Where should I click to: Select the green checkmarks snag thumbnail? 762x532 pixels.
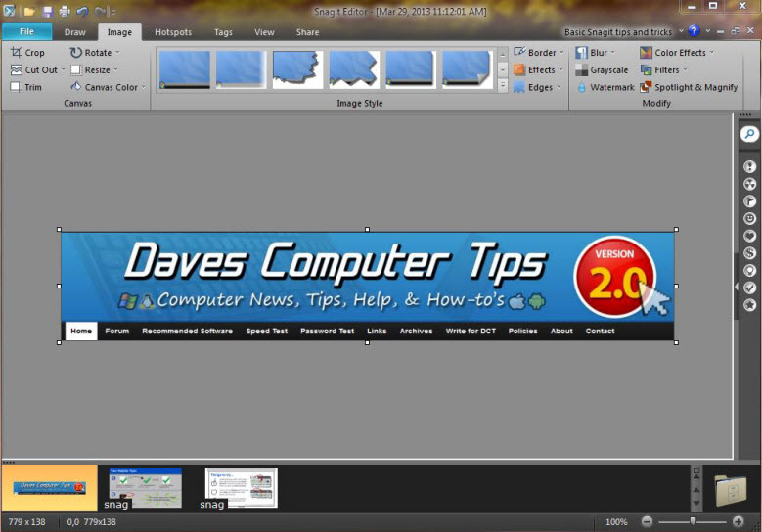(146, 488)
